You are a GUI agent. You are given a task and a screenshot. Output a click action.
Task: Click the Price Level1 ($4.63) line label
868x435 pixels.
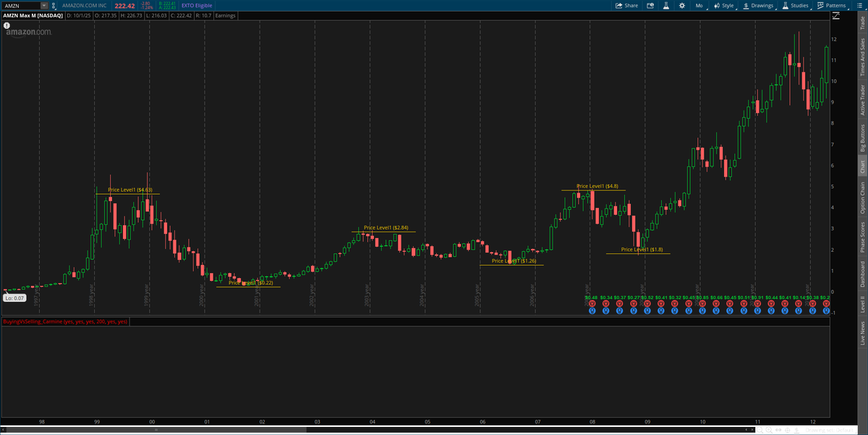[x=130, y=190]
